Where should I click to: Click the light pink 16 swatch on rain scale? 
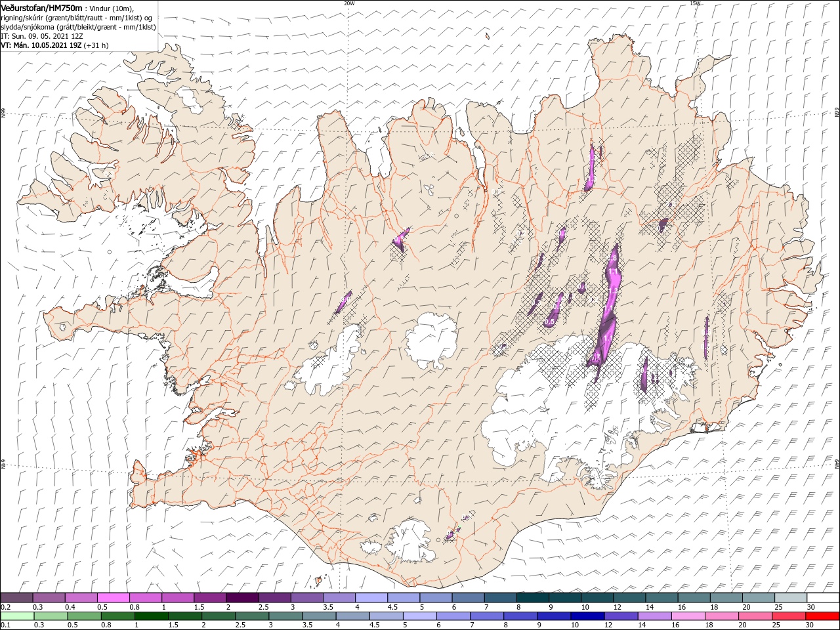689,616
